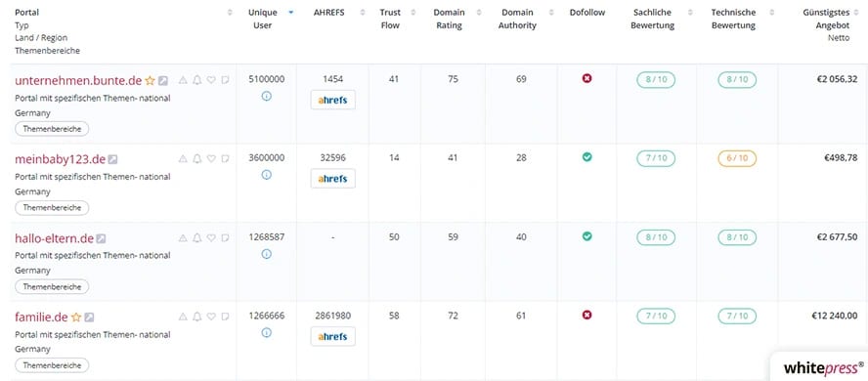Viewport: 868px width, 381px height.
Task: Expand Themenbereiche under familie.de
Action: click(52, 365)
